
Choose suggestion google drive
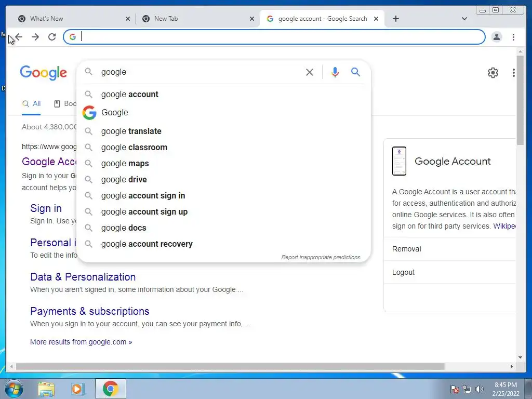tap(224, 179)
